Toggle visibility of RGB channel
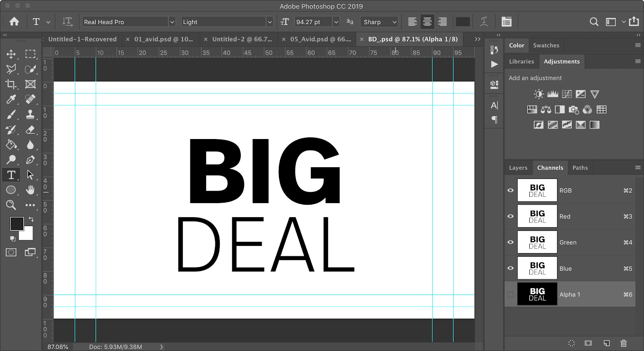Image resolution: width=644 pixels, height=351 pixels. pos(510,190)
